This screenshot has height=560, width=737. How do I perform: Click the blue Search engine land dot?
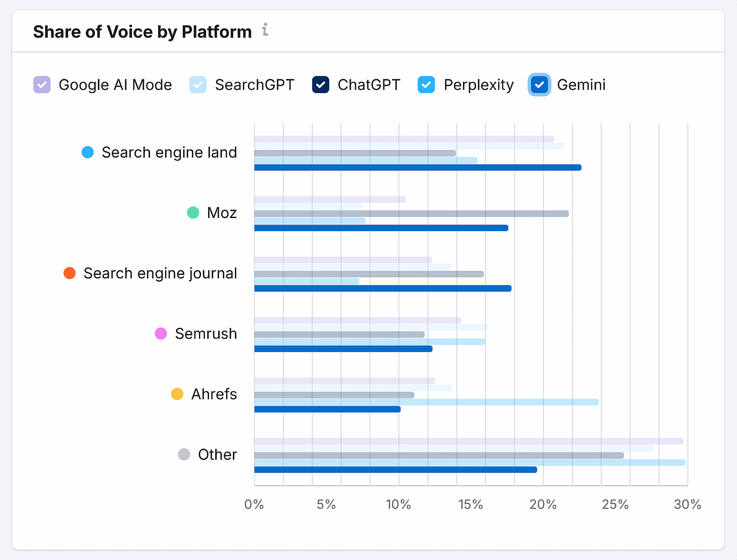click(x=88, y=152)
